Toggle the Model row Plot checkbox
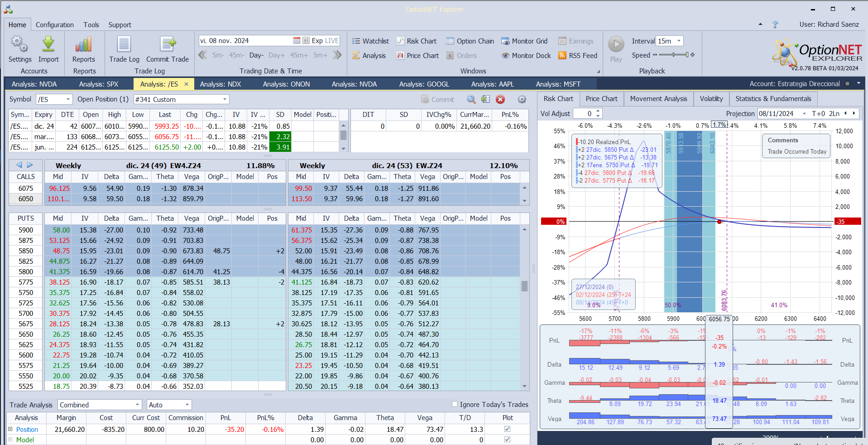 click(507, 440)
